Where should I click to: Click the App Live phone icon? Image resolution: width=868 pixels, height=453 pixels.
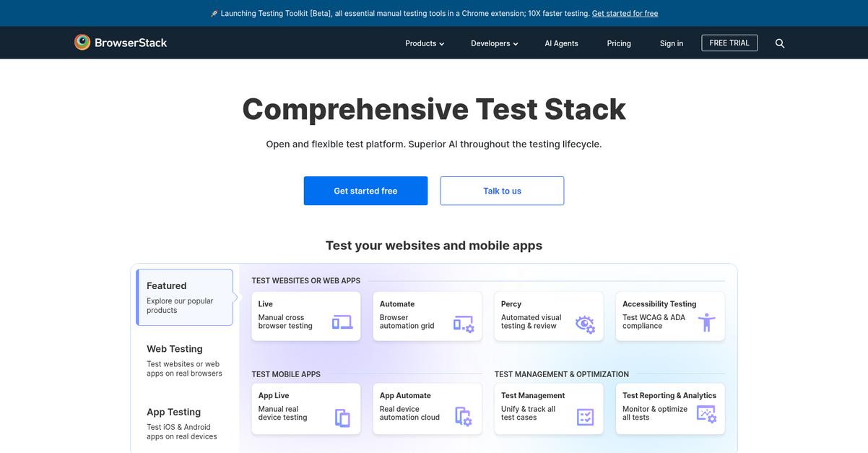pyautogui.click(x=342, y=418)
